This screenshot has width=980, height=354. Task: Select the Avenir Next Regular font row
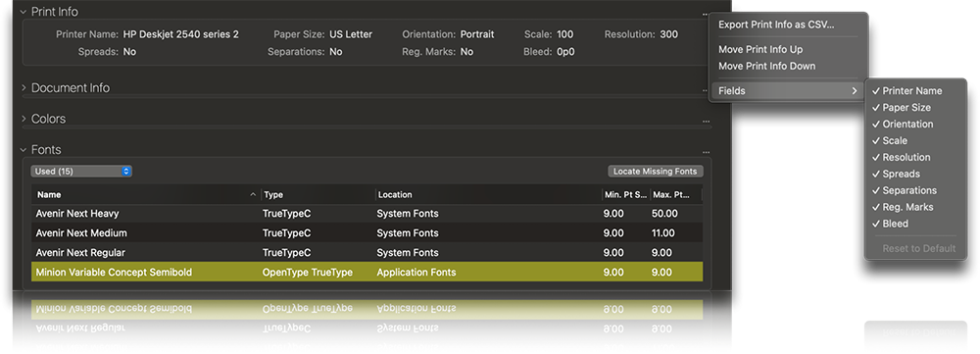[x=367, y=253]
